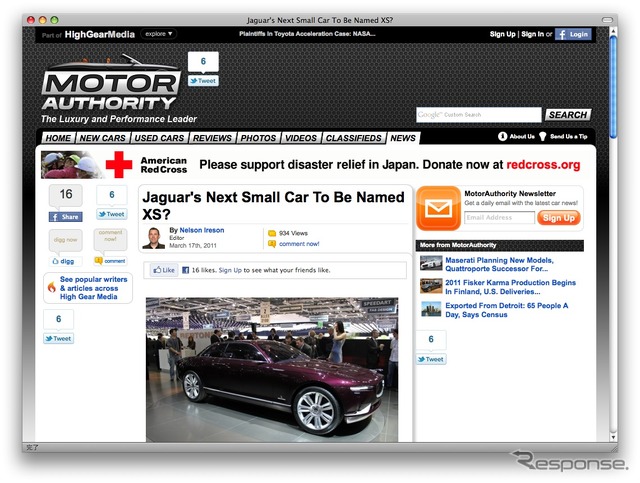The image size is (640, 483).
Task: Click the Detroit article thumbnail
Action: point(431,309)
